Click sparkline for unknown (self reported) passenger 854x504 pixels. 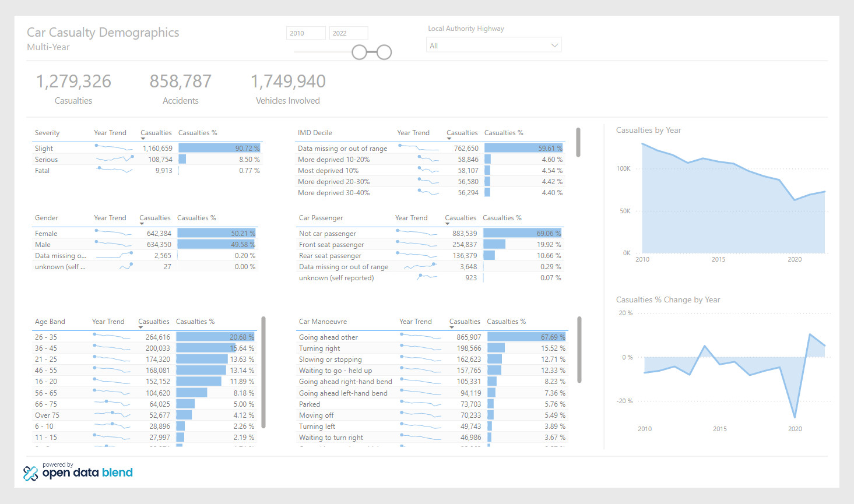427,277
